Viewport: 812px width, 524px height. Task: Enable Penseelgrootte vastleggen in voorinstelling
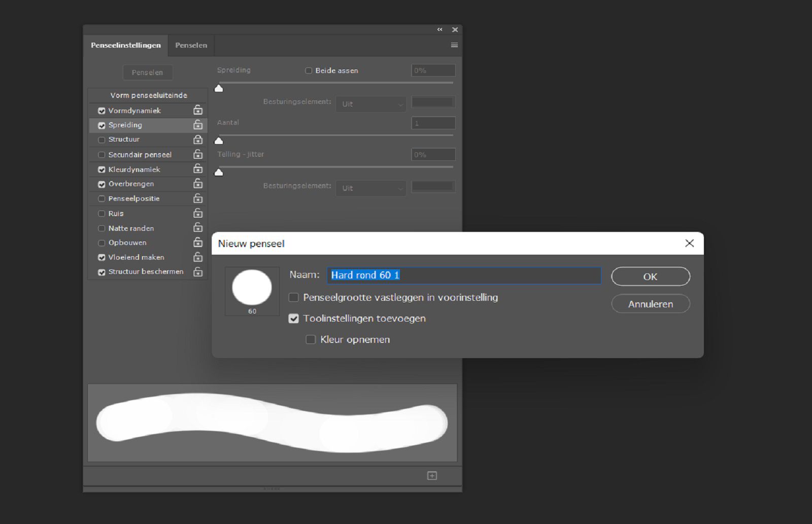[x=293, y=297]
